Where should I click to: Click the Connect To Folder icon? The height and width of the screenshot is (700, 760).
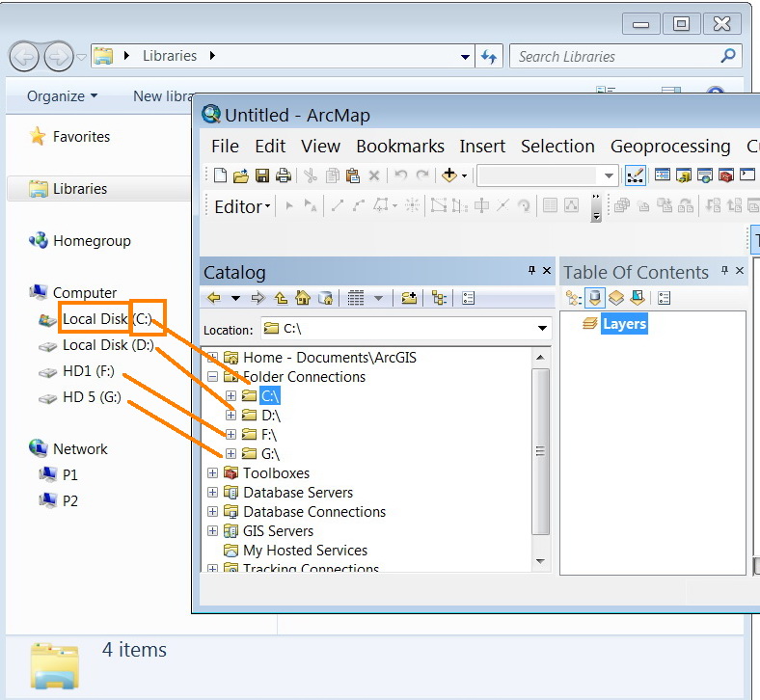[x=409, y=298]
